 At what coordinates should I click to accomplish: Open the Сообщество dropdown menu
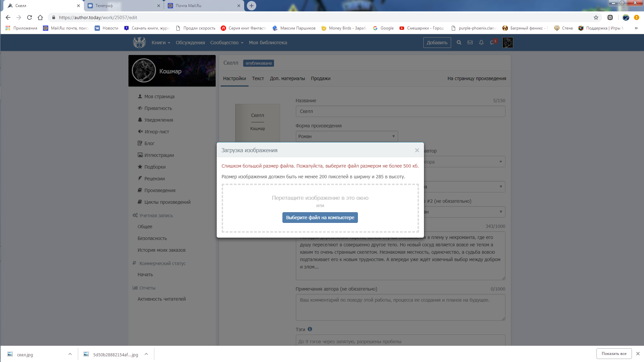226,43
